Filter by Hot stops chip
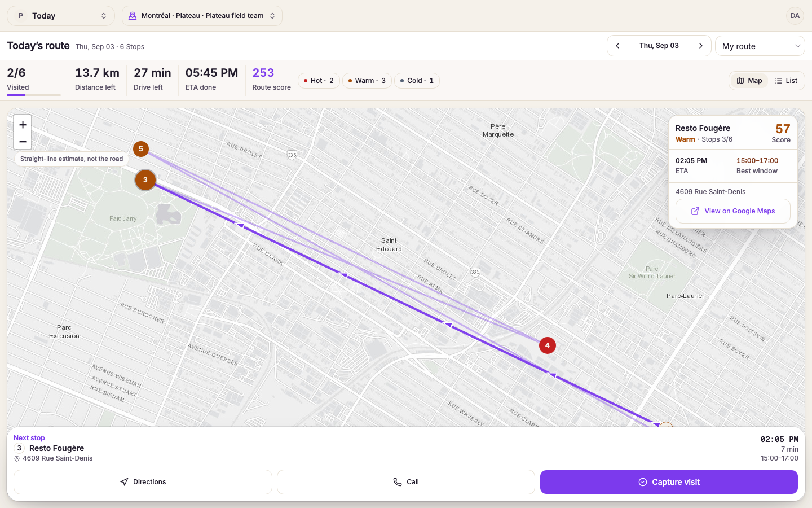The height and width of the screenshot is (508, 812). (x=319, y=81)
